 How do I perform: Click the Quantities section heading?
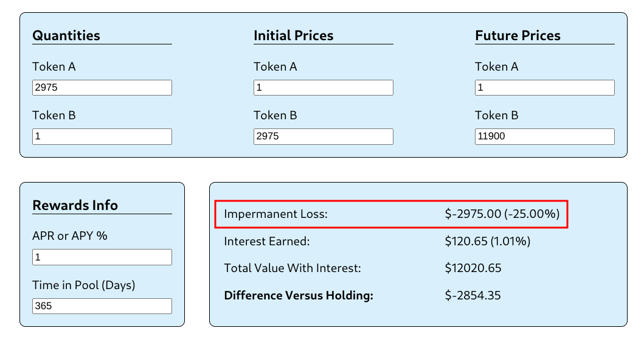[x=66, y=35]
